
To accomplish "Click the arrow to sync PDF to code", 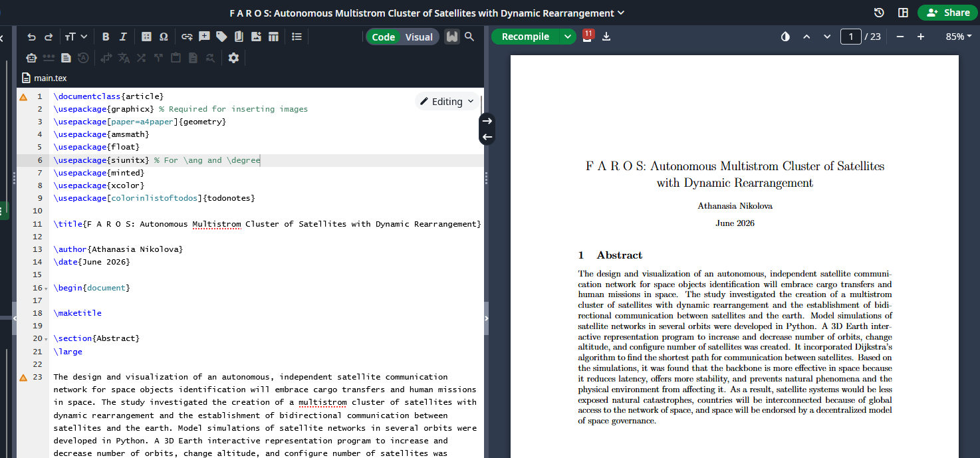I will click(x=487, y=137).
